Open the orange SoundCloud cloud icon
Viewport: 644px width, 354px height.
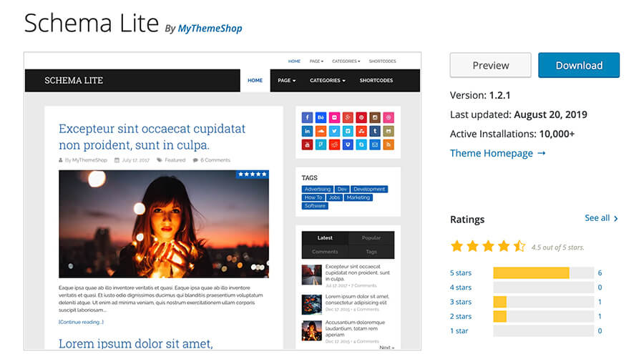[321, 131]
